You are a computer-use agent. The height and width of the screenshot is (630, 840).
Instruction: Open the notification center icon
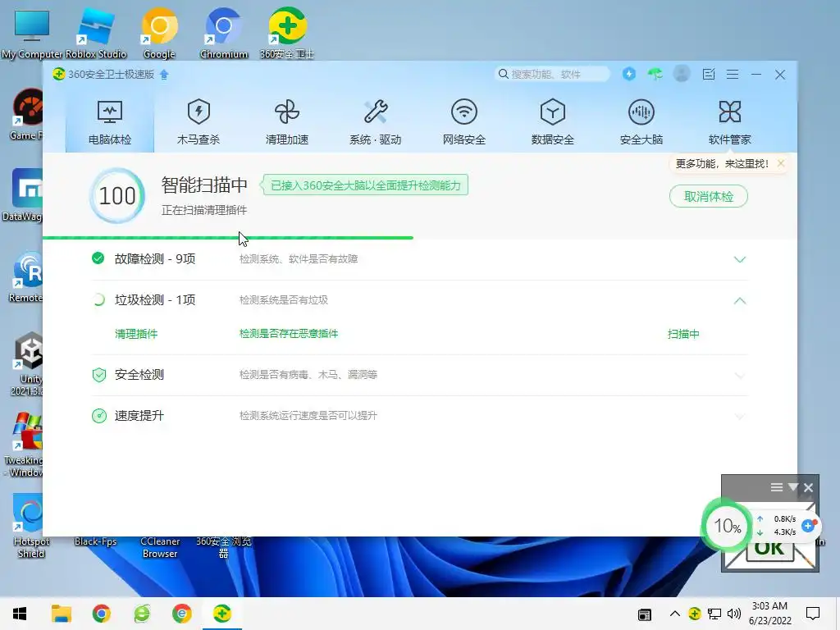point(813,614)
